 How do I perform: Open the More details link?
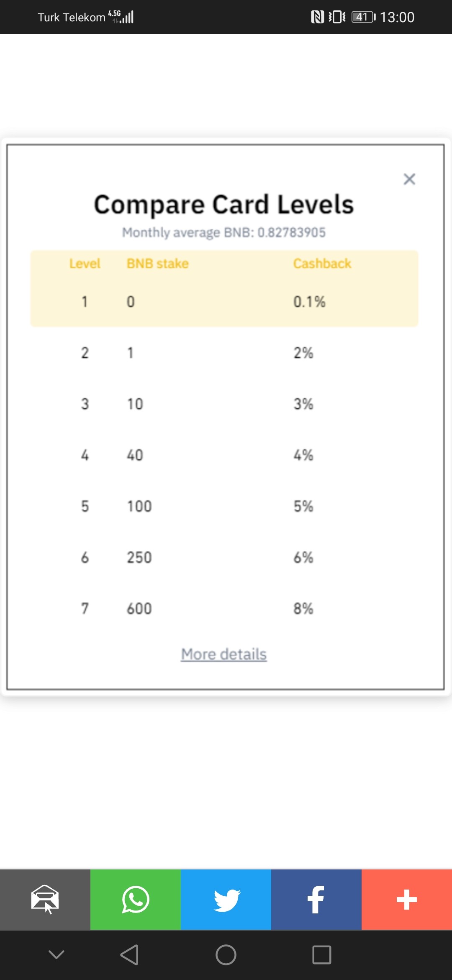[224, 654]
